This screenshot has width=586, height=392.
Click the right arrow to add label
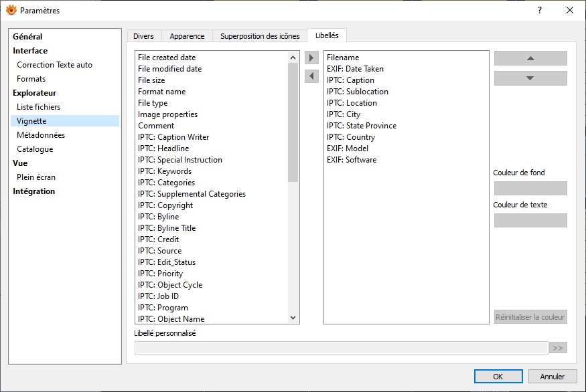(x=311, y=58)
